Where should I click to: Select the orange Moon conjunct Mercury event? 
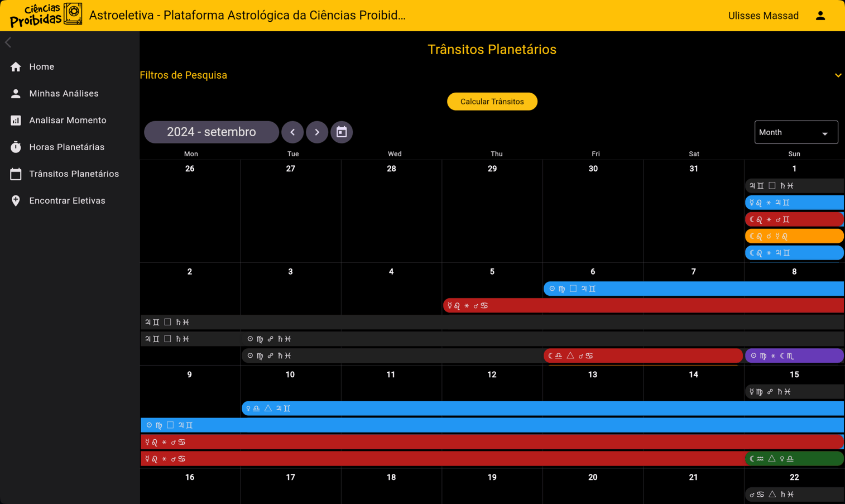point(793,236)
